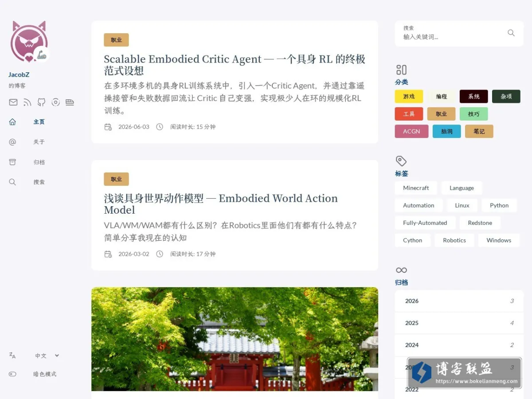This screenshot has height=399, width=532.
Task: Open the 2024 archive row
Action: click(459, 345)
